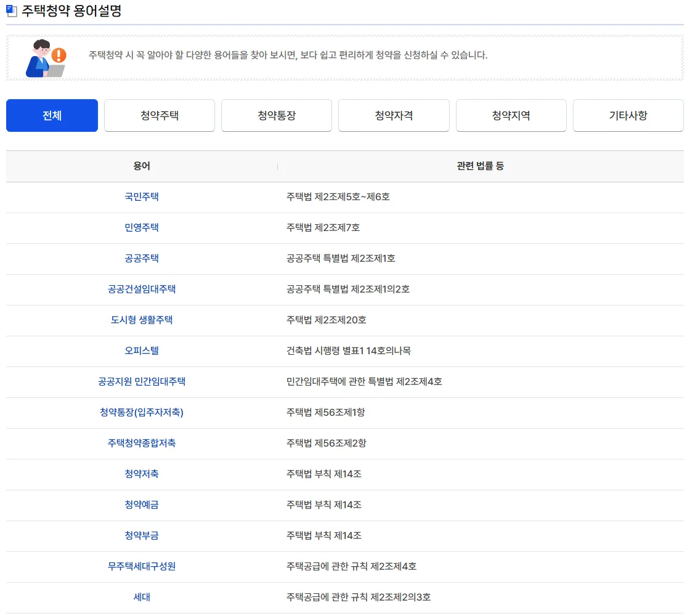Open the 청약통장(입주자저축) link
The height and width of the screenshot is (616, 690).
142,412
